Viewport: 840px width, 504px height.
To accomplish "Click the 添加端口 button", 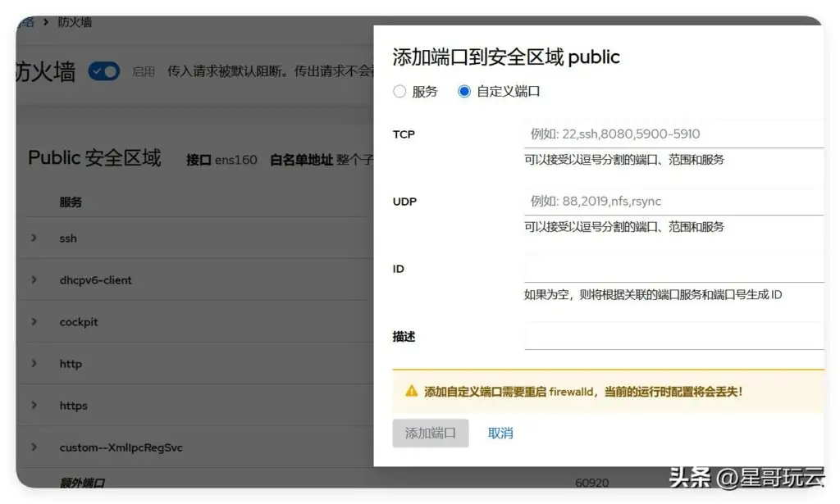I will tap(430, 433).
